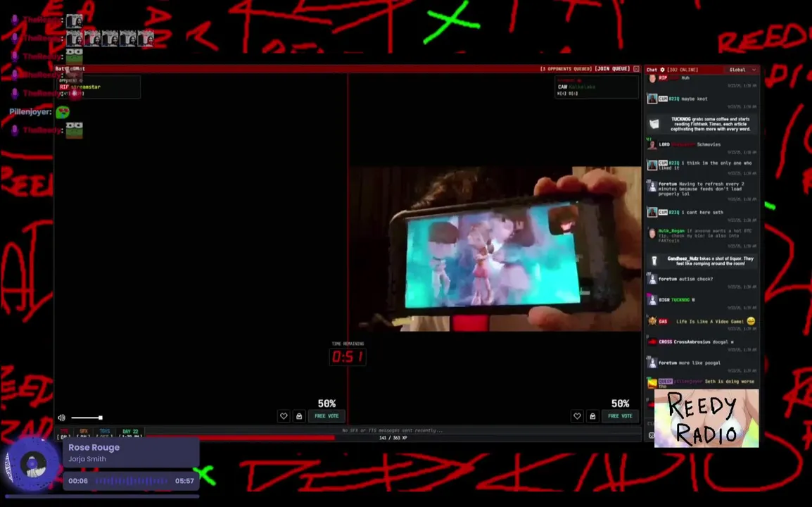
Task: Click the Reedy Radio logo image
Action: tap(706, 418)
